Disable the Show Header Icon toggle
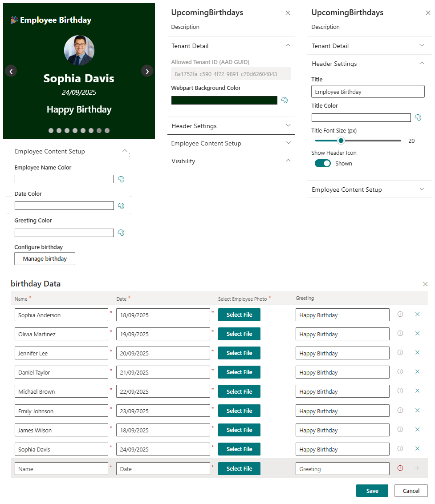This screenshot has width=435, height=504. click(x=322, y=163)
